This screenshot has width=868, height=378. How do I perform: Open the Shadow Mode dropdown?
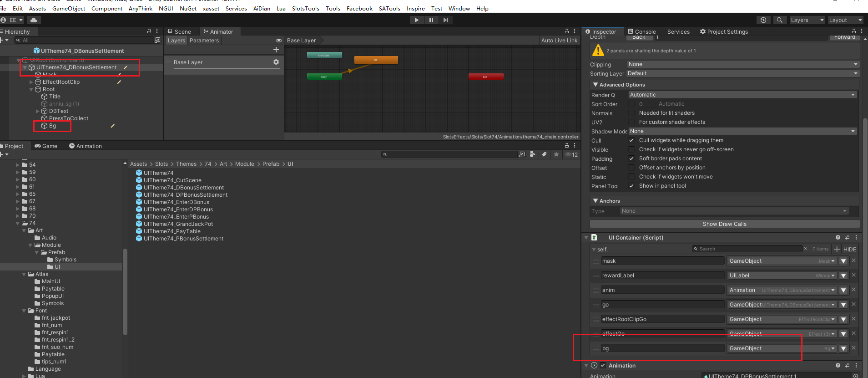click(x=742, y=131)
